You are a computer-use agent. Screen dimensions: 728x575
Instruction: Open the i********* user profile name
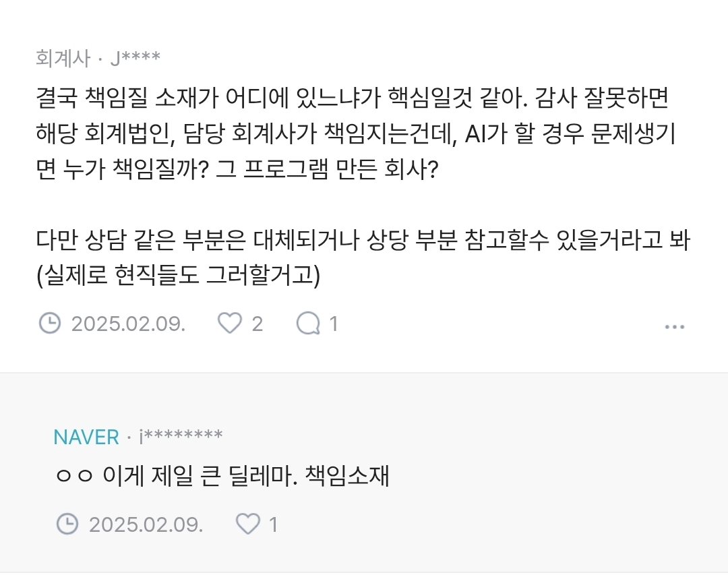pyautogui.click(x=181, y=437)
